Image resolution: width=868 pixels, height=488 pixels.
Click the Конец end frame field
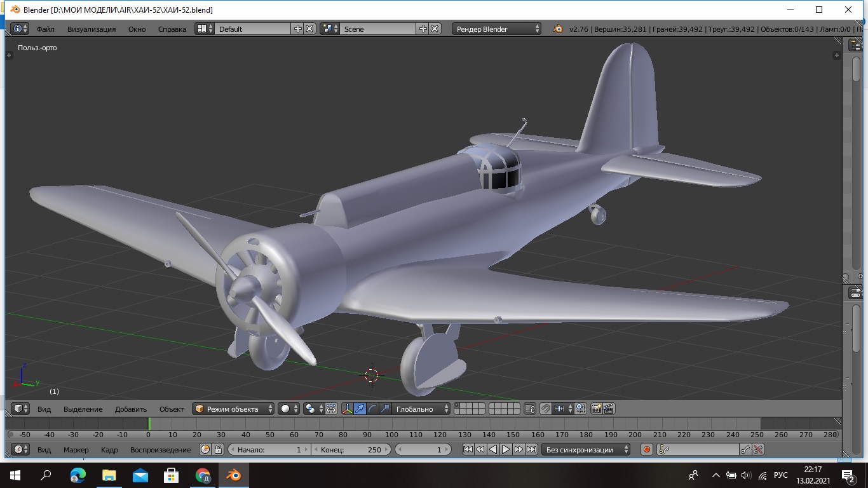pyautogui.click(x=351, y=450)
